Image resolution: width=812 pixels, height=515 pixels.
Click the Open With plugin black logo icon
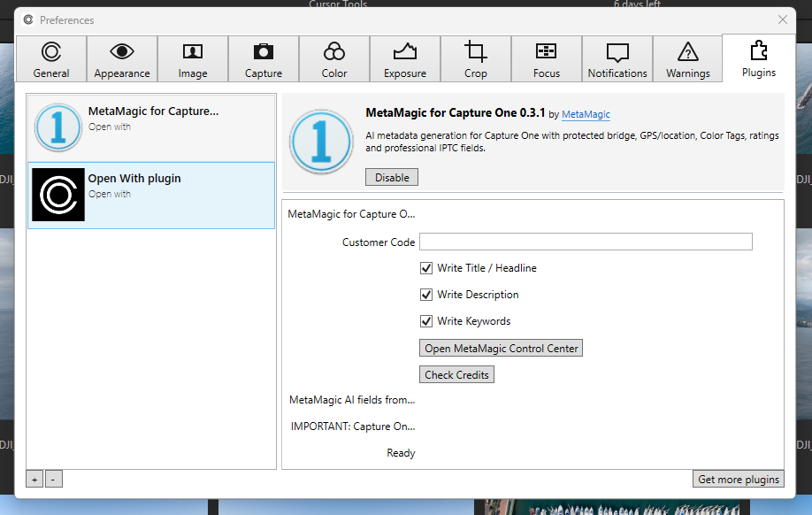point(58,195)
